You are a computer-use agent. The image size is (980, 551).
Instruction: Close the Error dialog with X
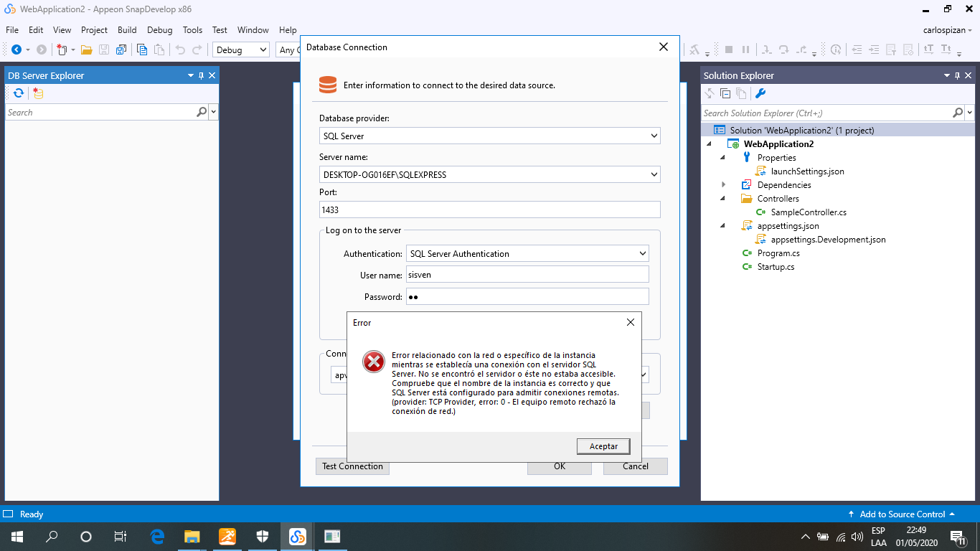[x=631, y=322]
